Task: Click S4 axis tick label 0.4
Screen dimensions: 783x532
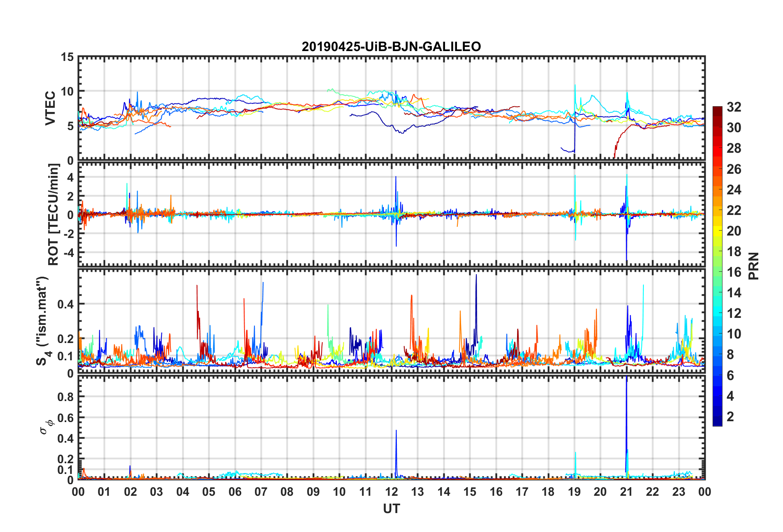Action: click(x=65, y=304)
